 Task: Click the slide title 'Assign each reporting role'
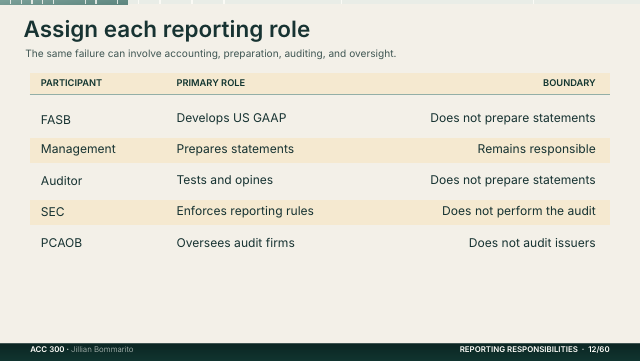tap(167, 29)
